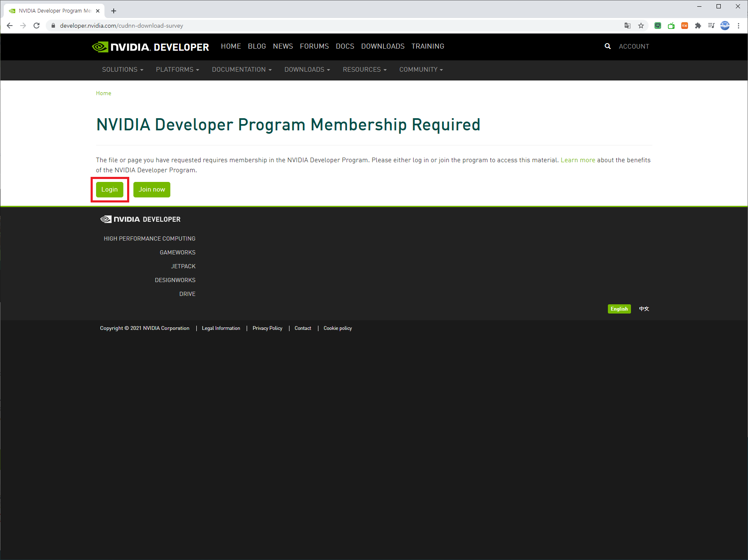Close the NVIDIA Developer Program tab
This screenshot has height=560, width=748.
click(x=98, y=11)
